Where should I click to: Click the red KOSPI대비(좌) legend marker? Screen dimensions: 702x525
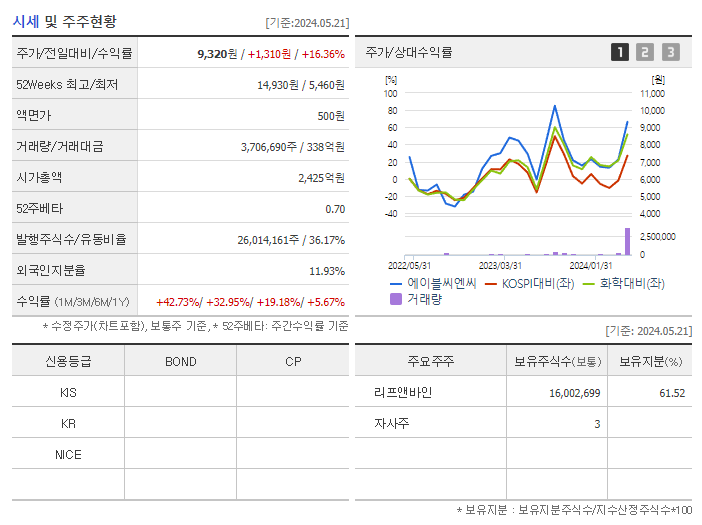pyautogui.click(x=491, y=284)
